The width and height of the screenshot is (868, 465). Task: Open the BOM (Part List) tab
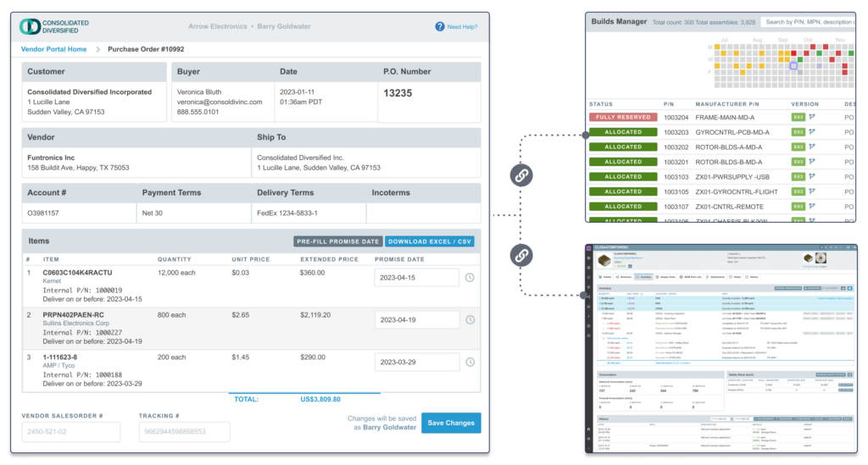tap(690, 277)
